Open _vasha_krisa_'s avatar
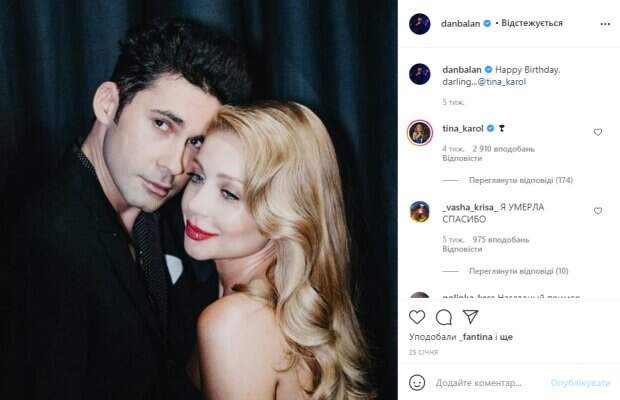 point(420,212)
